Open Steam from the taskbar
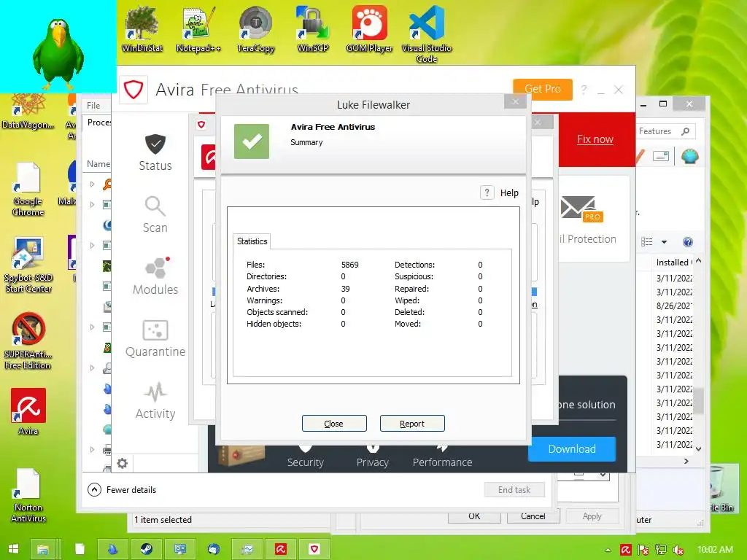This screenshot has height=560, width=747. (146, 549)
